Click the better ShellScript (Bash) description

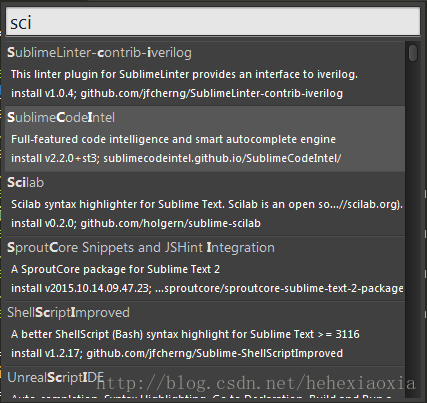[x=185, y=334]
